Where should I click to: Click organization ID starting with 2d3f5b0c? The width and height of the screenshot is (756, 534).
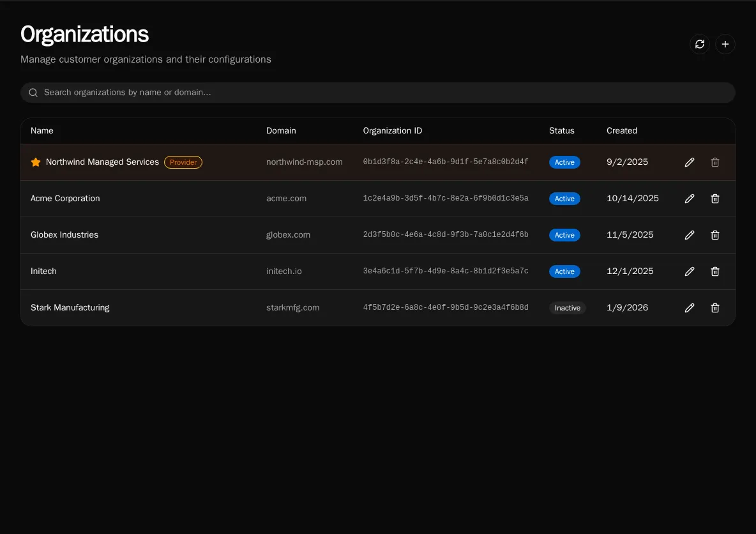pos(446,234)
